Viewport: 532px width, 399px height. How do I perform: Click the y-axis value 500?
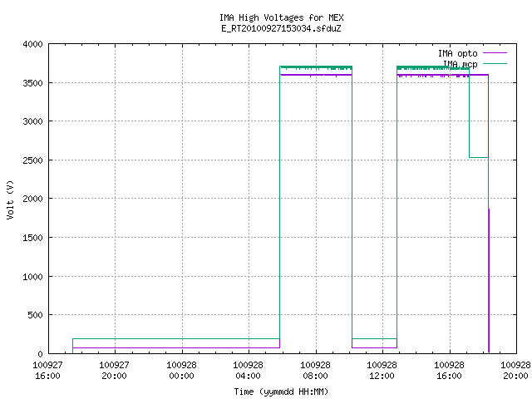tap(35, 315)
